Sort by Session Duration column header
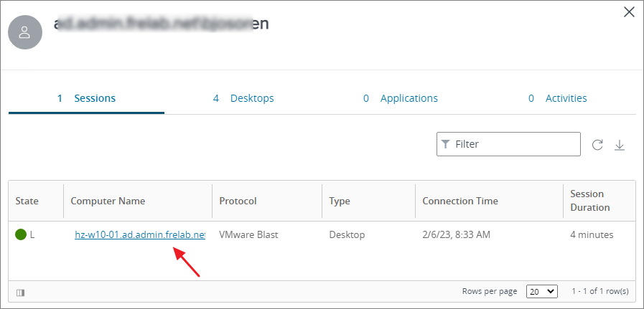This screenshot has height=309, width=644. click(589, 201)
